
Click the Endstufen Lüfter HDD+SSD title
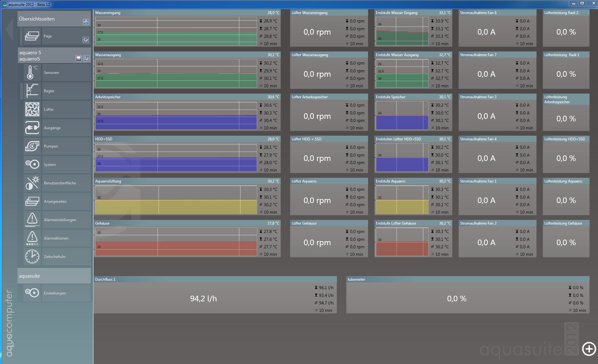[x=398, y=139]
